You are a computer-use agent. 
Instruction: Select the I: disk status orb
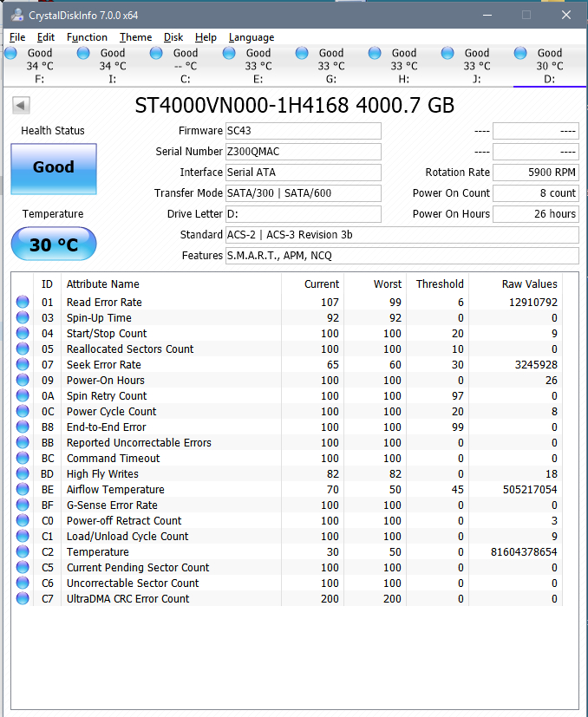pos(83,53)
